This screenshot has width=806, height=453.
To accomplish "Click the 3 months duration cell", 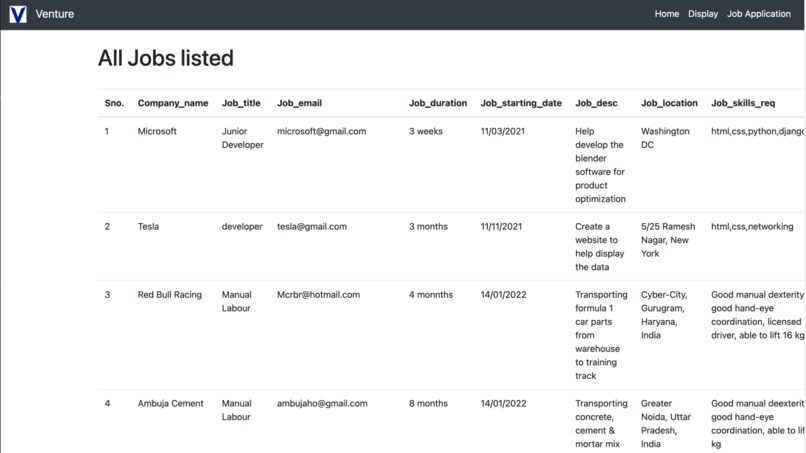I will pyautogui.click(x=428, y=226).
